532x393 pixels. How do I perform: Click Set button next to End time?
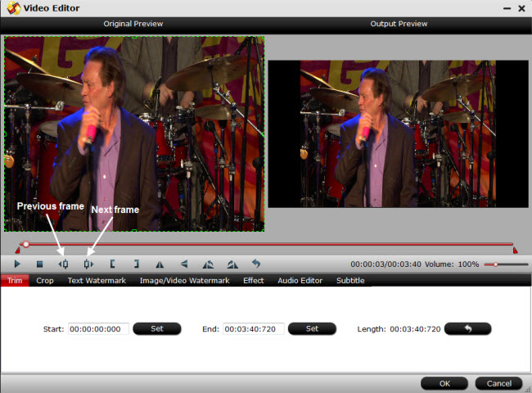312,328
